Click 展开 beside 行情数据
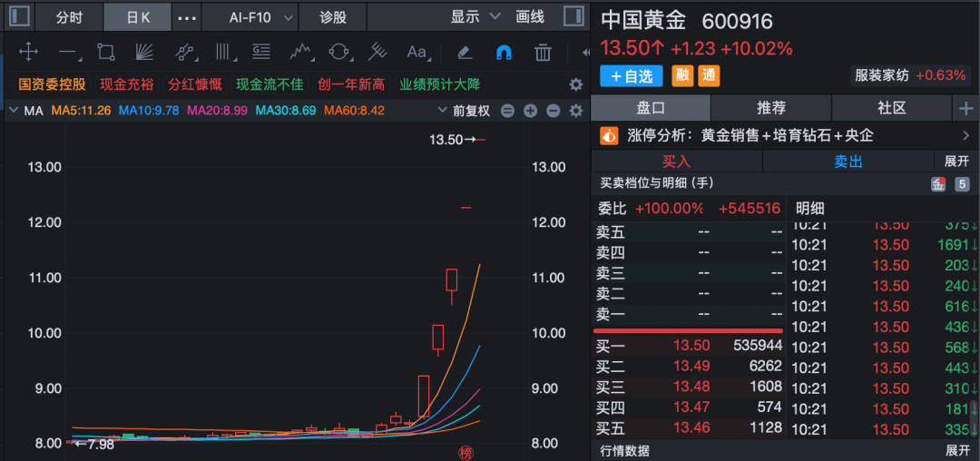 pos(957,450)
